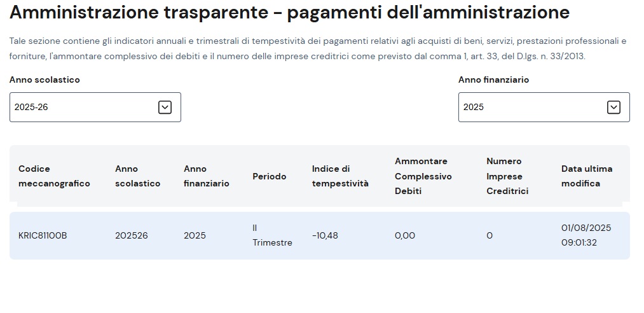Viewport: 644px width, 313px height.
Task: Click the II Trimestre period cell
Action: coord(272,235)
